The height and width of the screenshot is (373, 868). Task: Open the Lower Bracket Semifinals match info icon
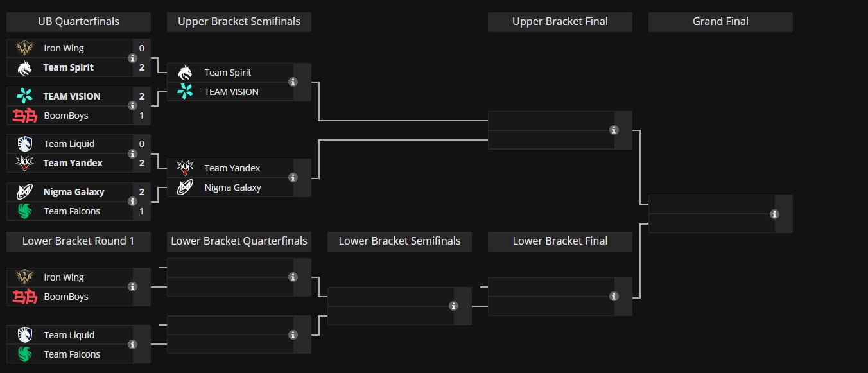coord(453,306)
